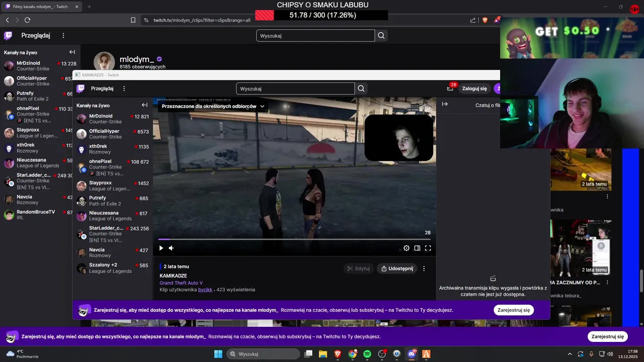Open Task View on the taskbar
Image resolution: width=644 pixels, height=362 pixels.
(308, 354)
